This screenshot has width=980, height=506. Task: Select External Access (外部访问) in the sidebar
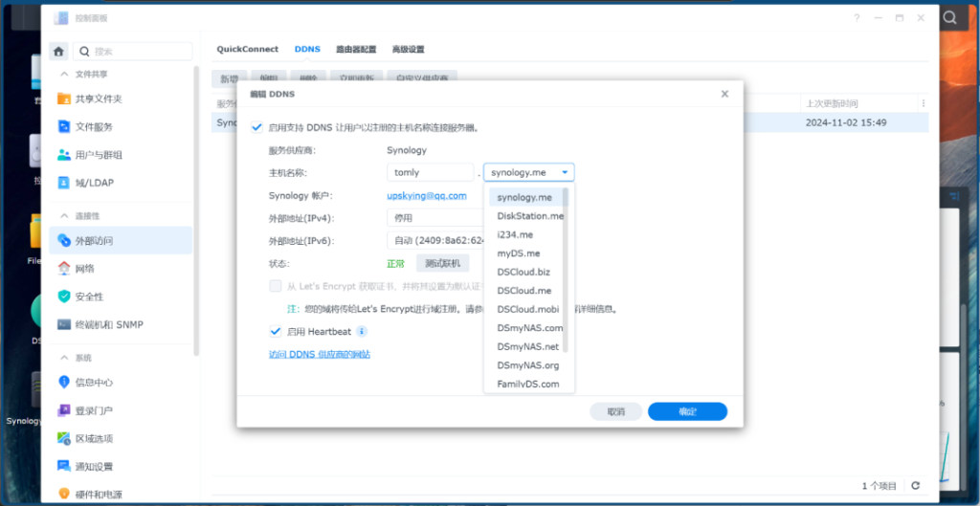click(x=121, y=240)
